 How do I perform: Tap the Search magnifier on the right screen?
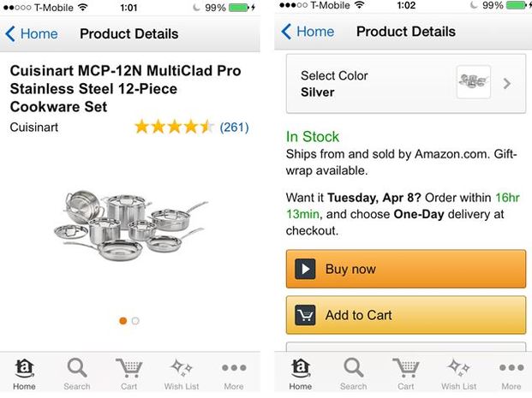point(353,369)
